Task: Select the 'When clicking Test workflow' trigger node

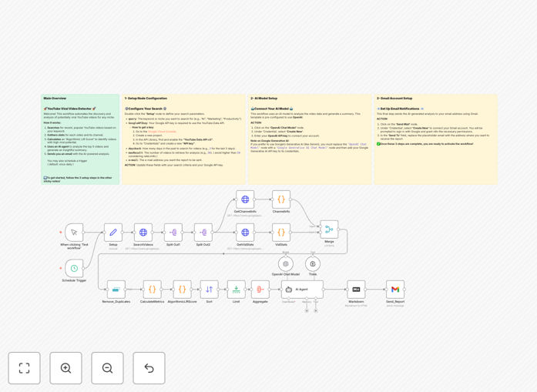Action: (x=74, y=233)
